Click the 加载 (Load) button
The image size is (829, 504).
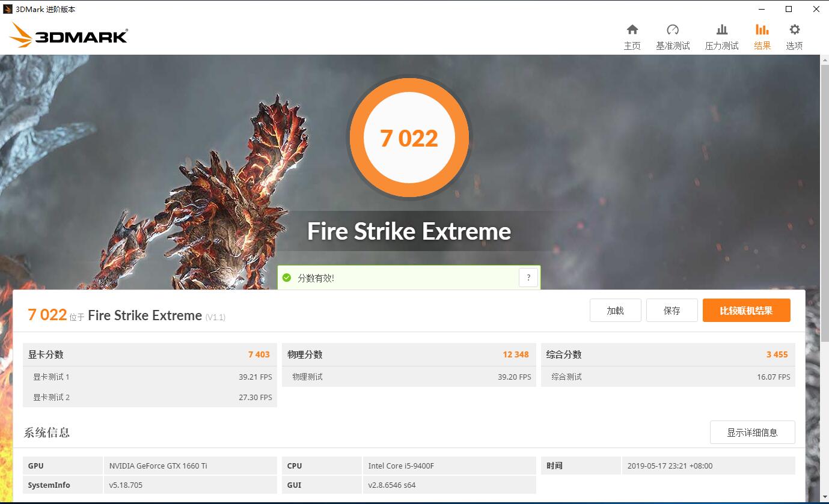coord(615,310)
